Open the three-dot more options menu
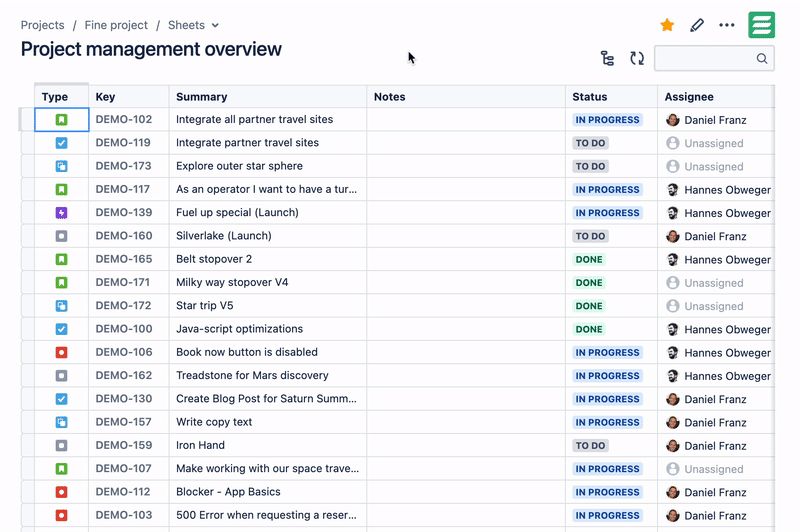Image resolution: width=800 pixels, height=532 pixels. coord(727,25)
